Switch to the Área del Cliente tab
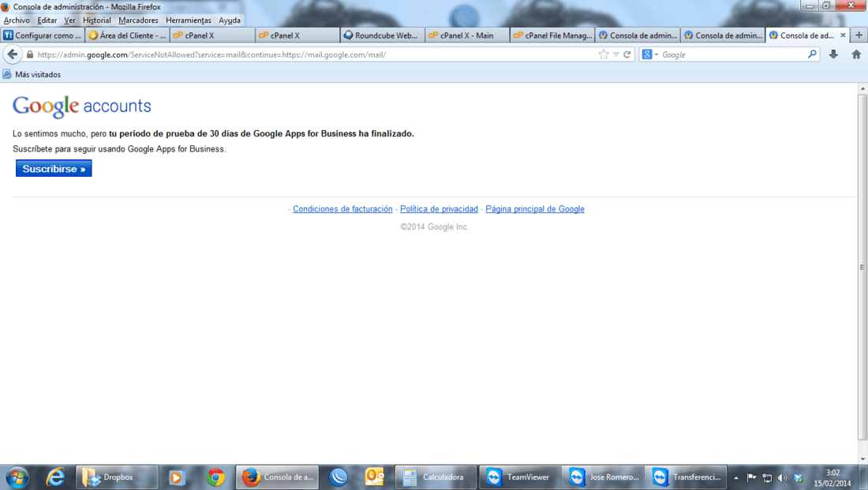868x490 pixels. click(127, 35)
